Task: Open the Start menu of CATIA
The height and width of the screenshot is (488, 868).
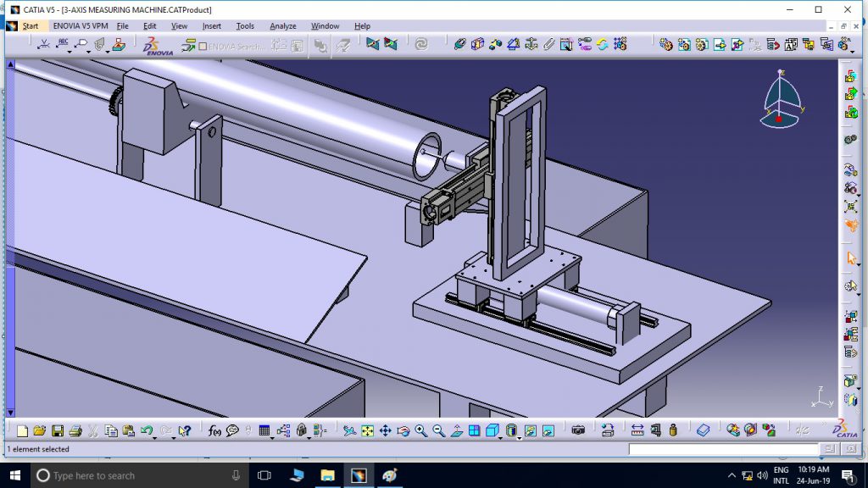Action: coord(30,26)
